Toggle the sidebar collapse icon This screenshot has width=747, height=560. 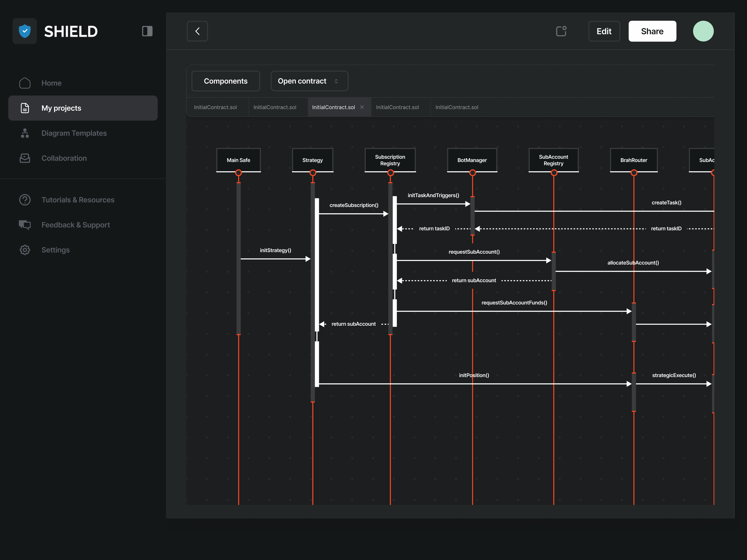coord(147,31)
